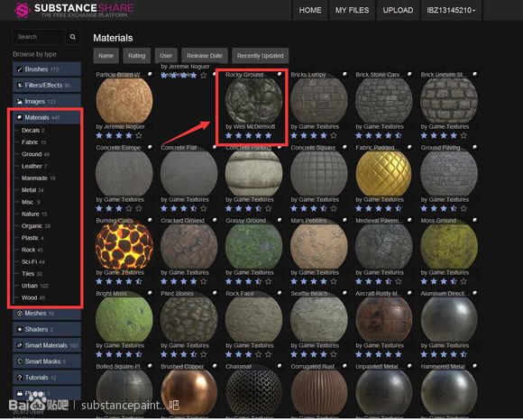Click the star rating under Rocky Ground

click(x=249, y=136)
